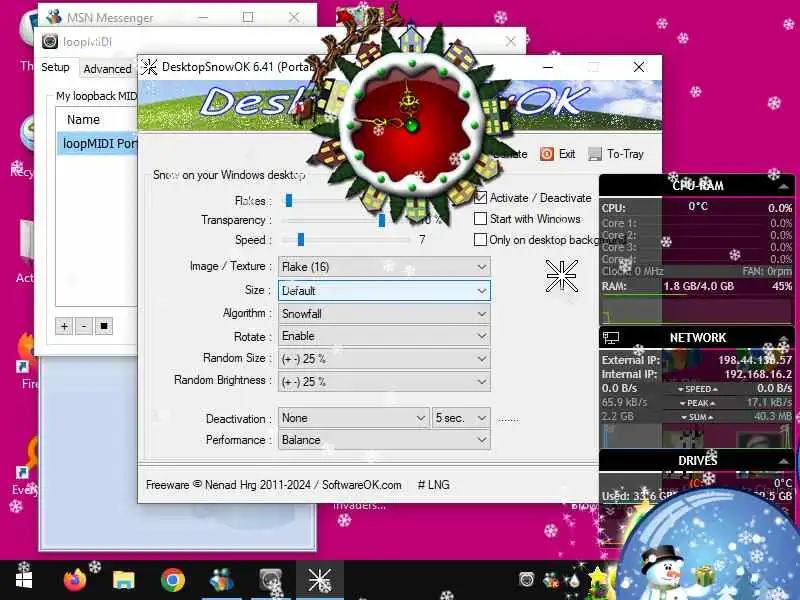Screen dimensions: 800x600
Task: Open File Explorer from the taskbar
Action: point(123,580)
